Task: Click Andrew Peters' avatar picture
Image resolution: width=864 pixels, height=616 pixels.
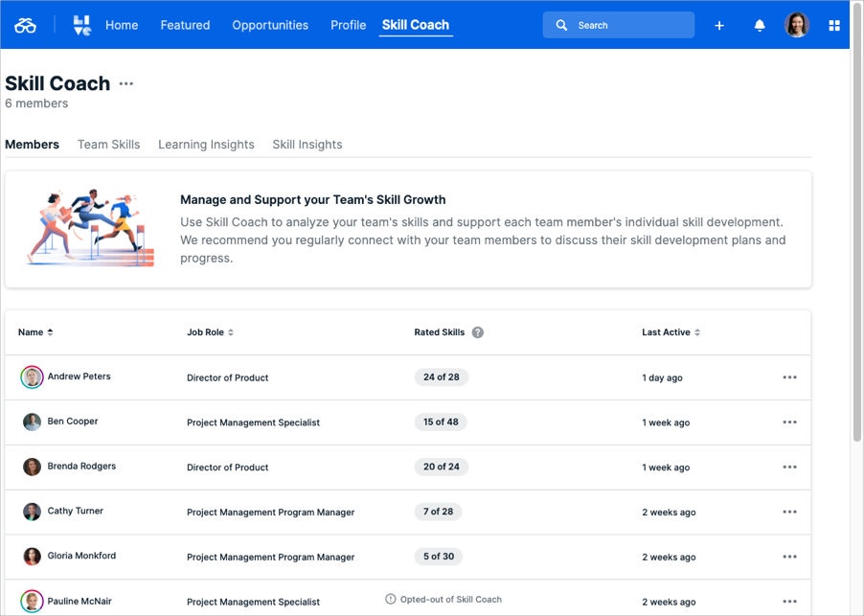Action: click(33, 377)
